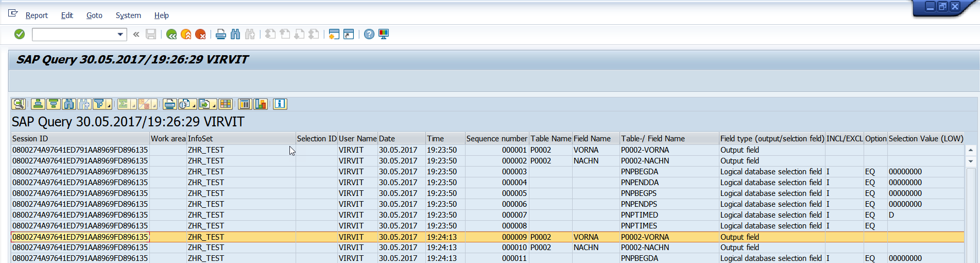Open the command field dropdown arrow

click(x=121, y=35)
